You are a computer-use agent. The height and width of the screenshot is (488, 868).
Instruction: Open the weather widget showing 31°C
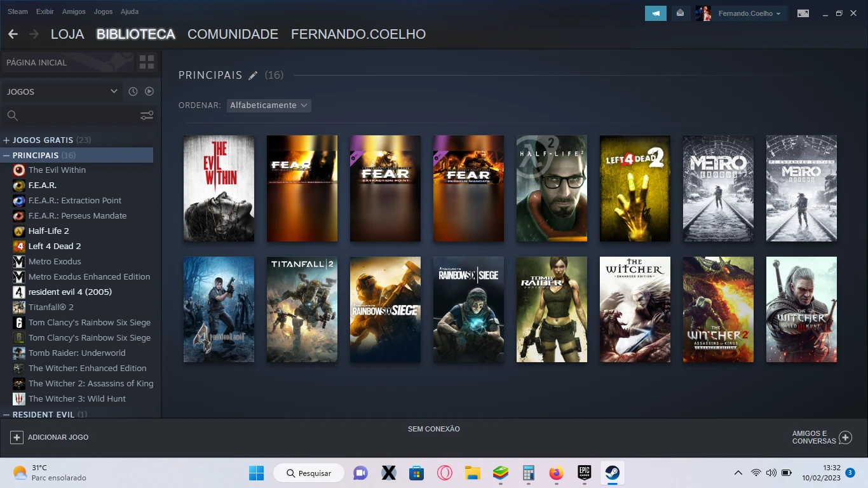[50, 473]
